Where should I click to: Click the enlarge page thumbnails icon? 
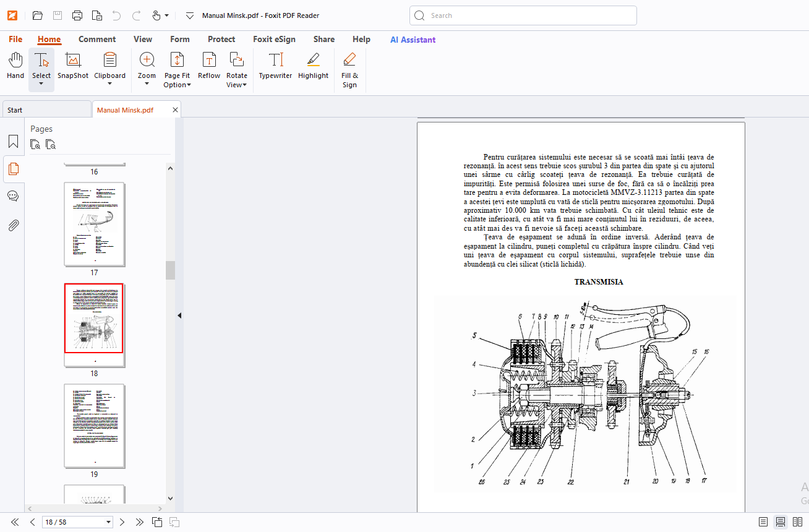[x=36, y=145]
